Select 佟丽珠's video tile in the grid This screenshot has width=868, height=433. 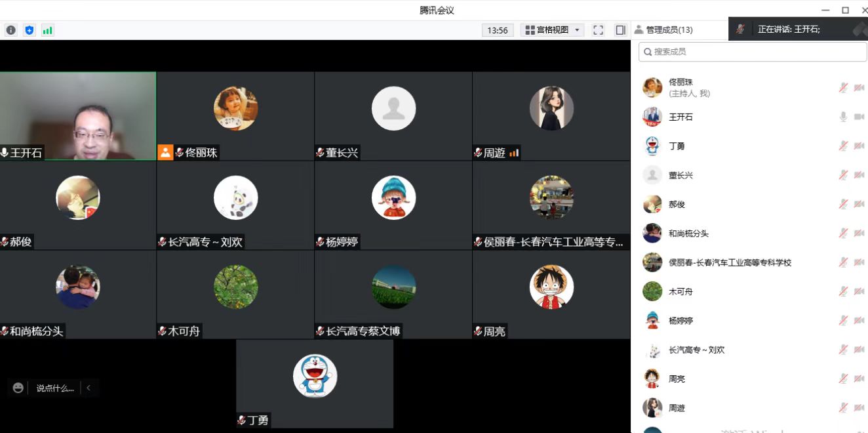(236, 116)
